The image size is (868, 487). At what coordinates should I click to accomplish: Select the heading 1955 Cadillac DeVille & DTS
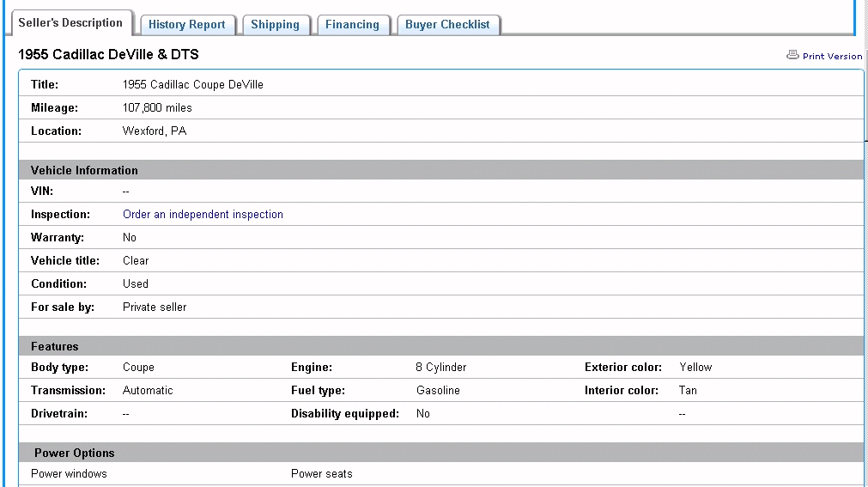click(108, 54)
